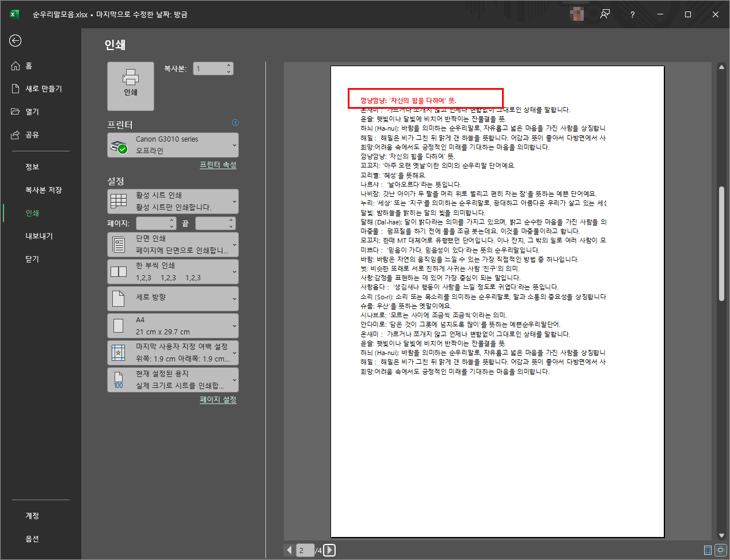730x560 pixels.
Task: Expand the custom margins (여백 설정) dropdown
Action: (173, 353)
